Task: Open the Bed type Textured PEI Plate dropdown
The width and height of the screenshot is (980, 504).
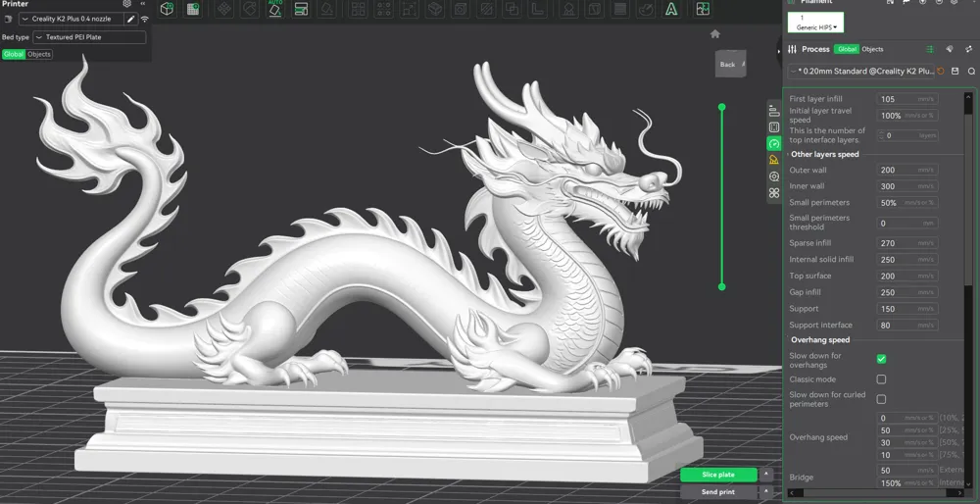Action: point(89,37)
